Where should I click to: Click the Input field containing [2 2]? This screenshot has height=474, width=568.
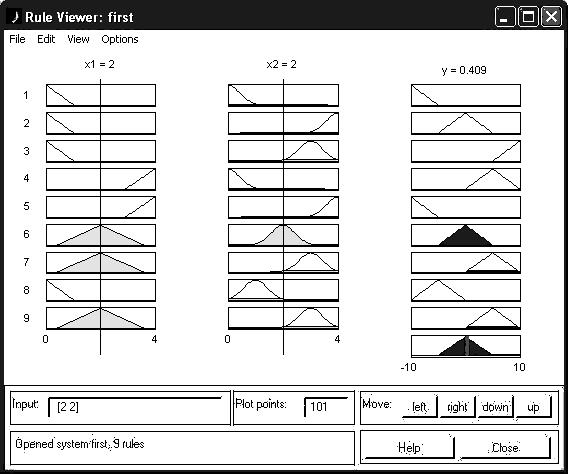point(135,407)
